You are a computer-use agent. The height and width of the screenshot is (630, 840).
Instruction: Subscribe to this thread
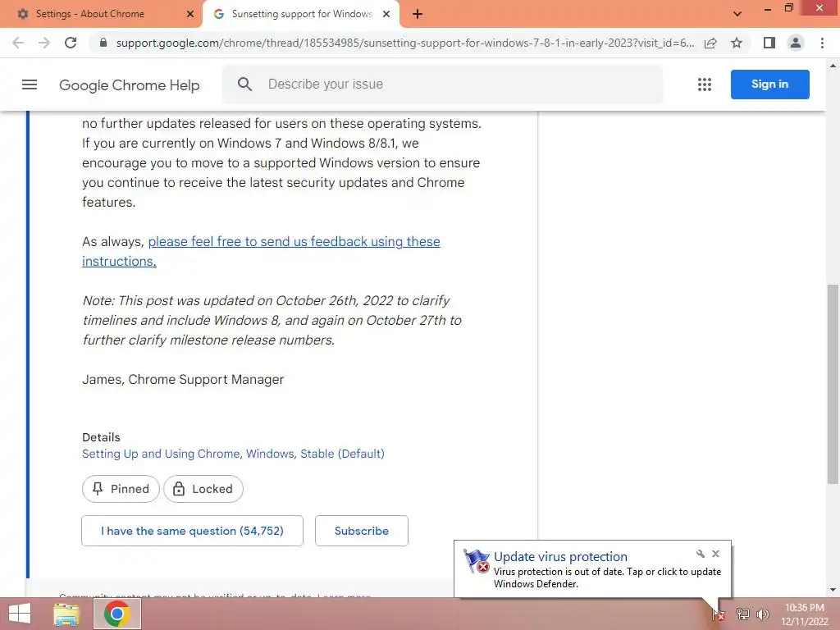362,531
